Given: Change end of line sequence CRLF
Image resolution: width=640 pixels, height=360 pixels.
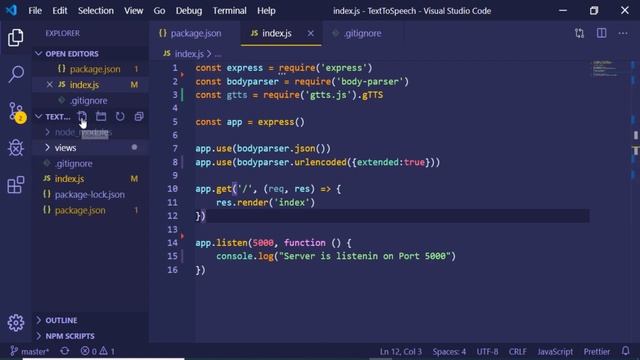Looking at the screenshot, I should (x=518, y=351).
